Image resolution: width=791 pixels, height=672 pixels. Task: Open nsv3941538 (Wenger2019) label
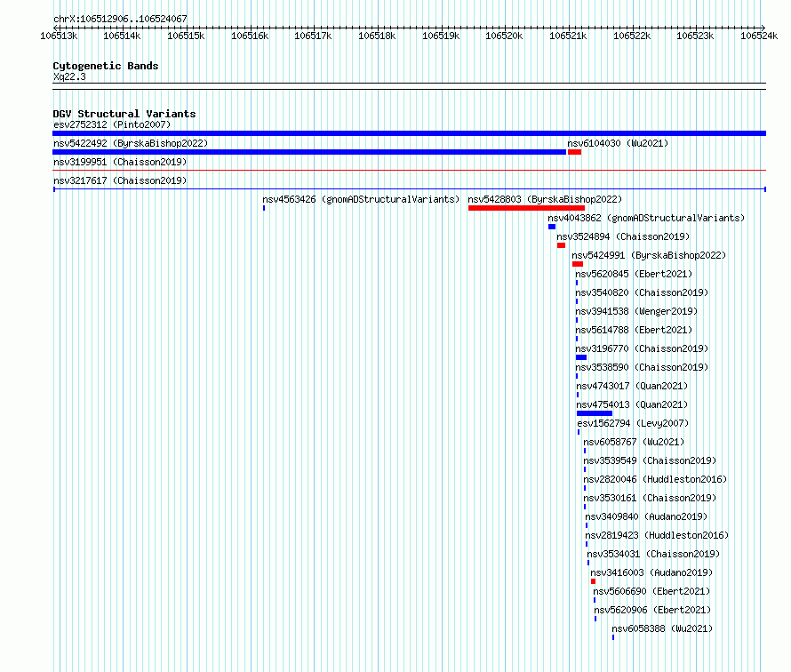(636, 311)
